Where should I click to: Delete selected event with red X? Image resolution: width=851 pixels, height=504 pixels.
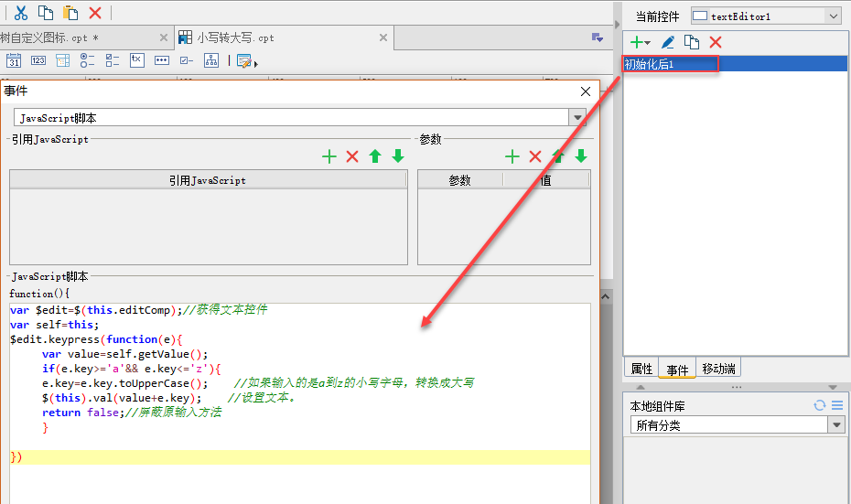[x=716, y=42]
